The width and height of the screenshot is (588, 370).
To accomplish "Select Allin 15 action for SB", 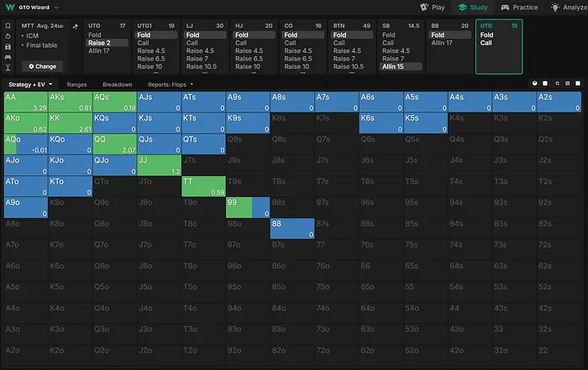I will (x=392, y=67).
